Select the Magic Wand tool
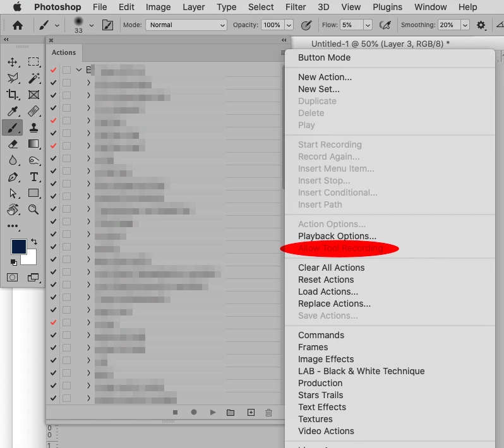This screenshot has width=504, height=448. click(x=33, y=78)
